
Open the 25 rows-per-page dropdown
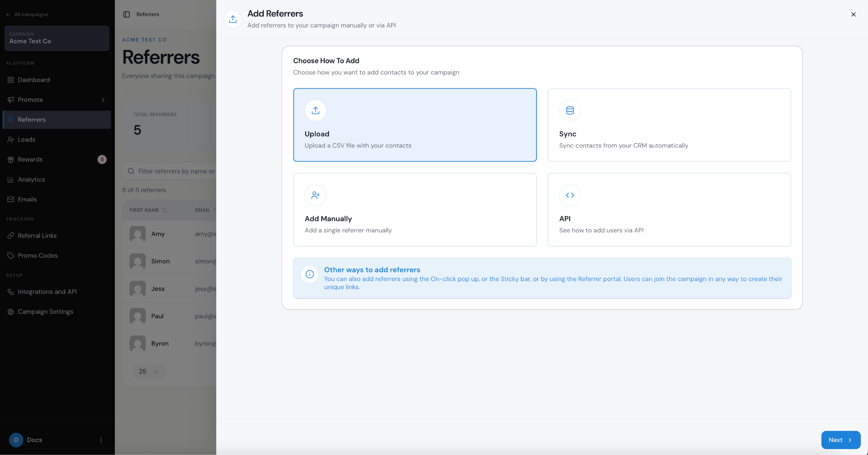[148, 371]
